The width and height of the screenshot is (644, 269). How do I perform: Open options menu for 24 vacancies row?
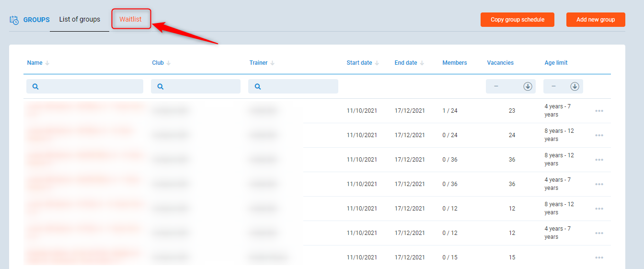tap(599, 135)
